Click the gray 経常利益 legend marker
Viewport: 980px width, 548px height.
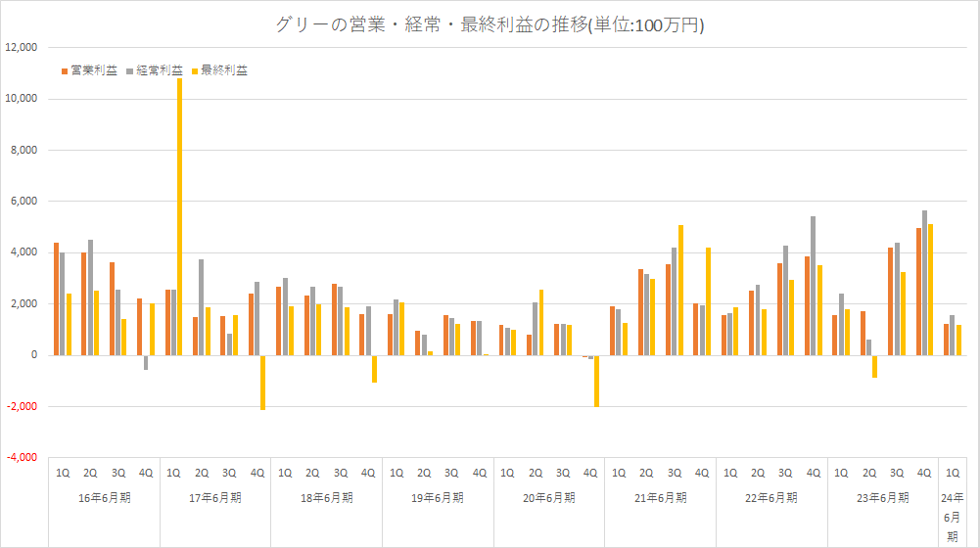(x=129, y=71)
